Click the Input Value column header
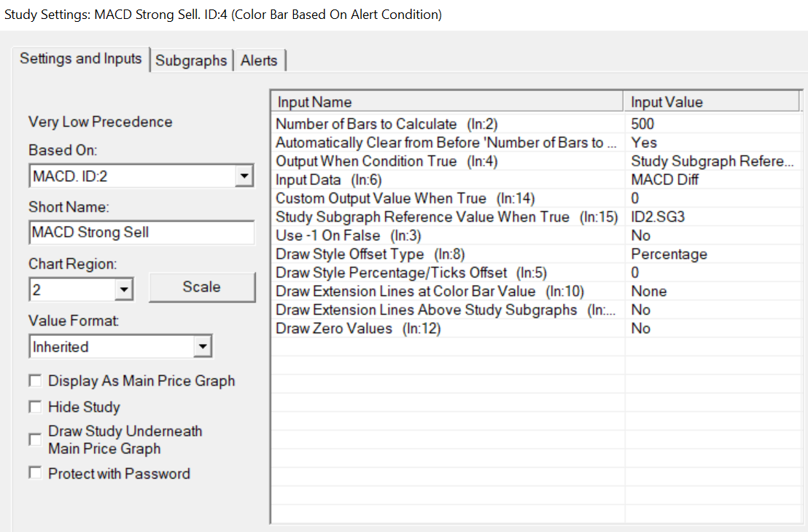Screen dimensions: 808x532 tap(711, 102)
